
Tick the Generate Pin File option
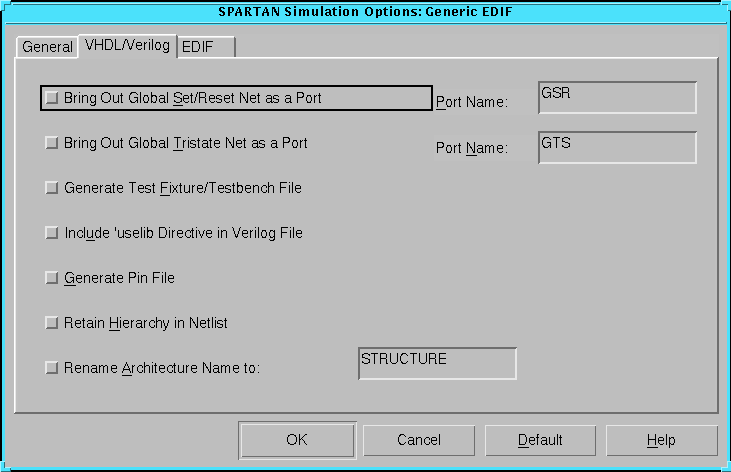point(52,278)
